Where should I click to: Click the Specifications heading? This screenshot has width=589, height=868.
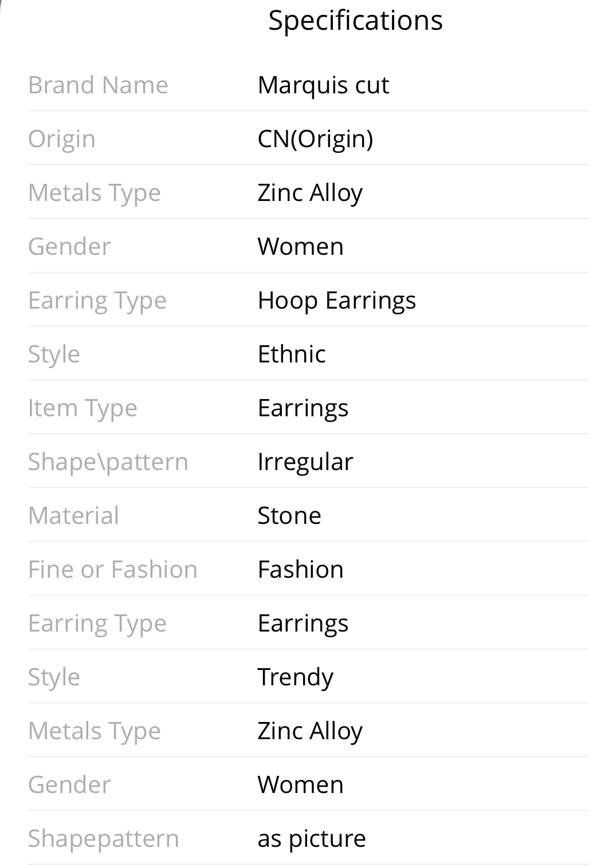355,21
